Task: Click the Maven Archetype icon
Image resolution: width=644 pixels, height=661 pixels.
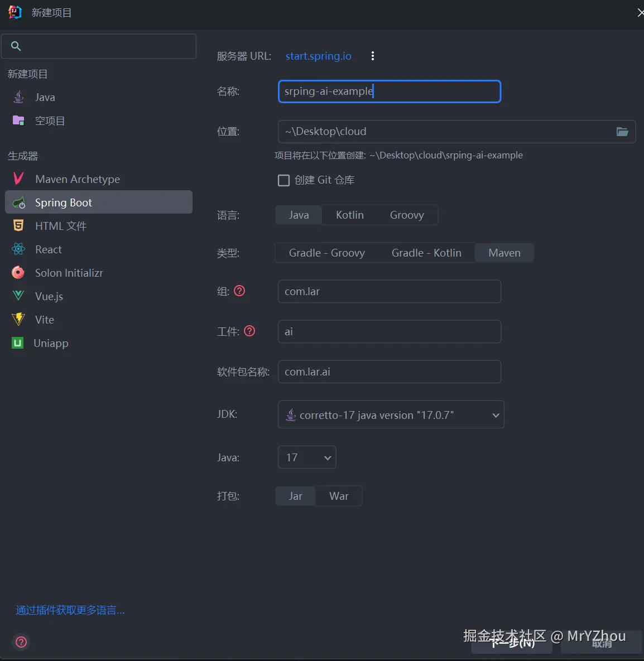Action: click(18, 178)
